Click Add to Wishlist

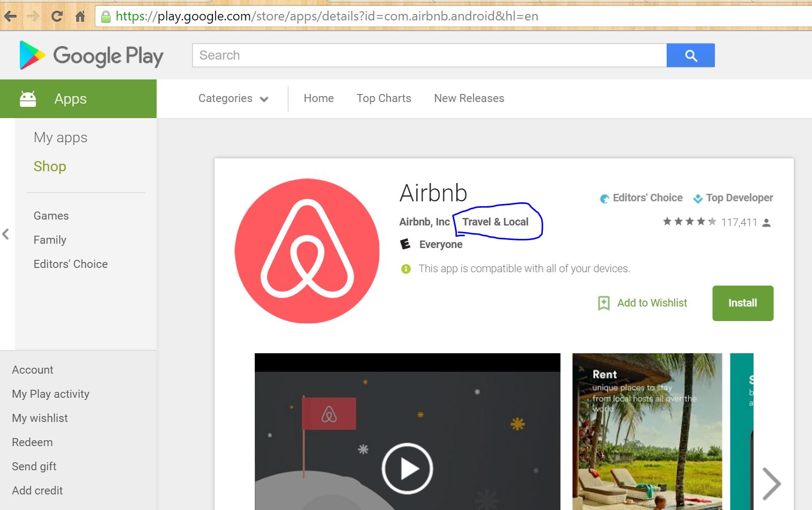click(652, 303)
